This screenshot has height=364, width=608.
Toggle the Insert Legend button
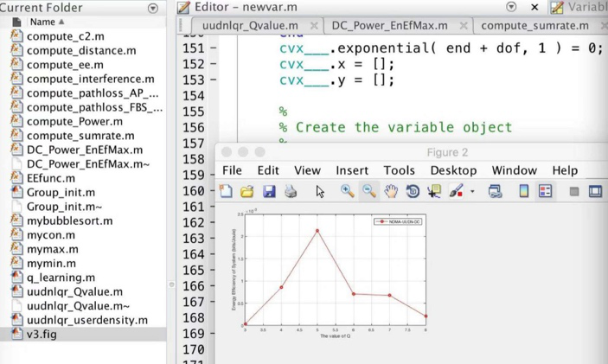tap(545, 191)
